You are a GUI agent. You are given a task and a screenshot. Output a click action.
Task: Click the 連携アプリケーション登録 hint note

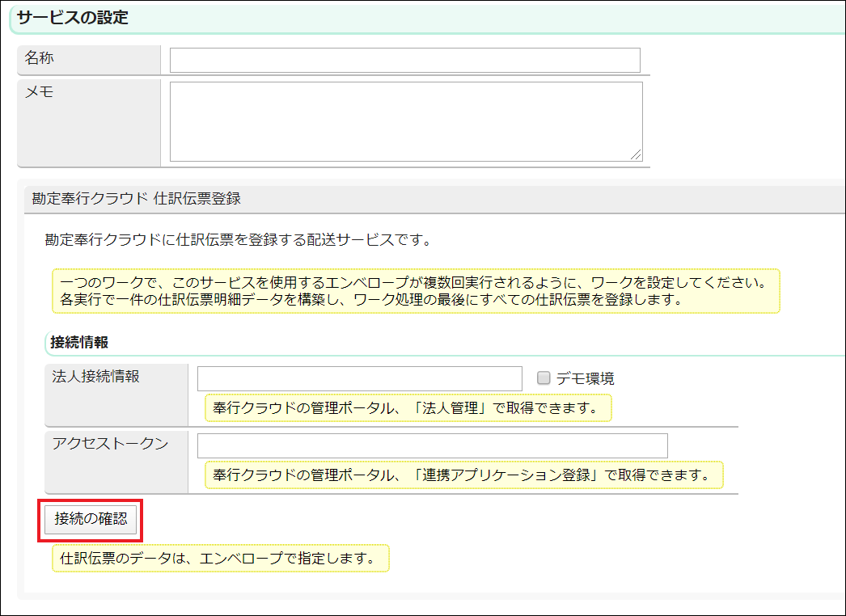[x=463, y=475]
